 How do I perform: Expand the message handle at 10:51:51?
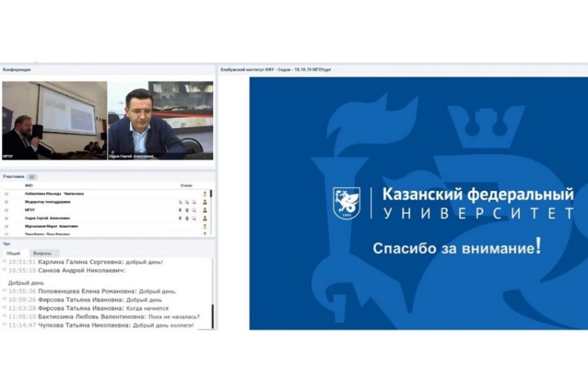(x=4, y=262)
